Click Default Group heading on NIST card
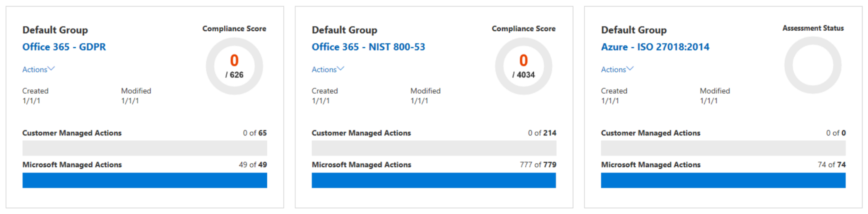The image size is (868, 214). click(x=344, y=30)
